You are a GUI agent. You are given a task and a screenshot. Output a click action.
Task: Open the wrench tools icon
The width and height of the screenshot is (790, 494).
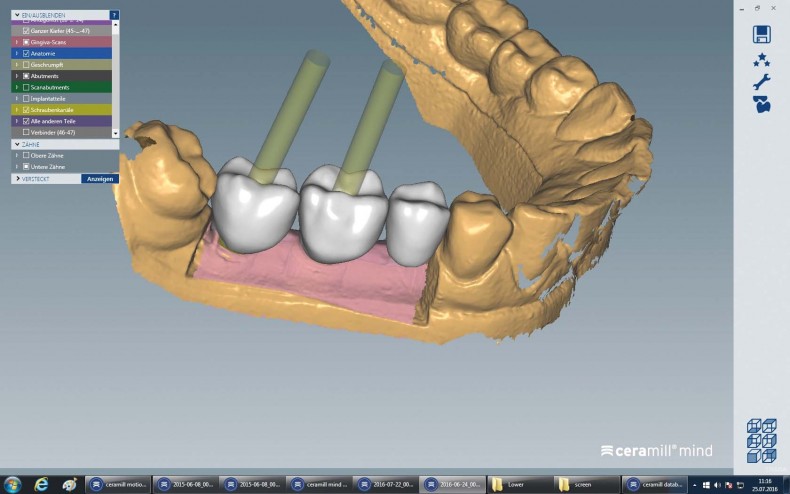pos(761,81)
